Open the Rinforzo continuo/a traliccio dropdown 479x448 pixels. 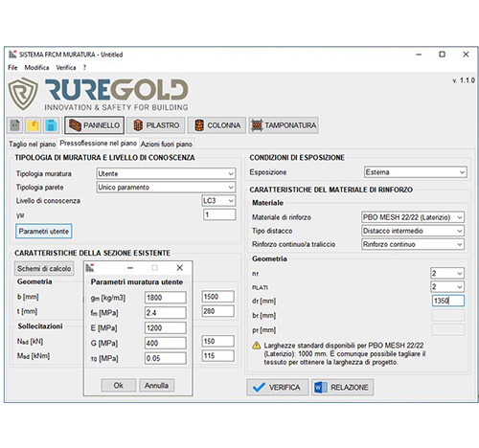click(x=413, y=244)
